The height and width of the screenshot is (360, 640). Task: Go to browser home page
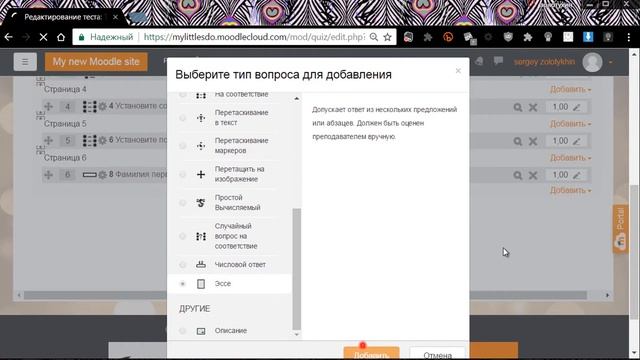(61, 37)
